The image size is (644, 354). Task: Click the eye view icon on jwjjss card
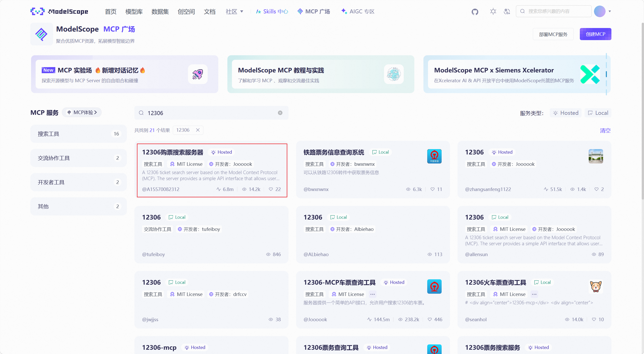pyautogui.click(x=271, y=319)
